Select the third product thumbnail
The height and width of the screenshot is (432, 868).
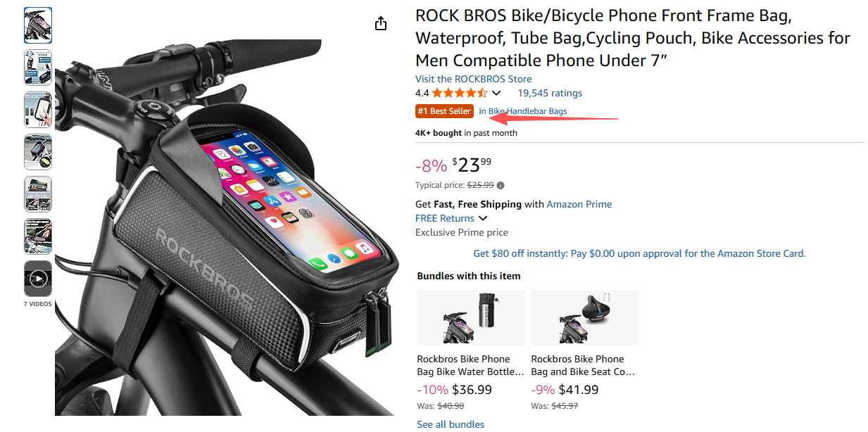tap(38, 110)
